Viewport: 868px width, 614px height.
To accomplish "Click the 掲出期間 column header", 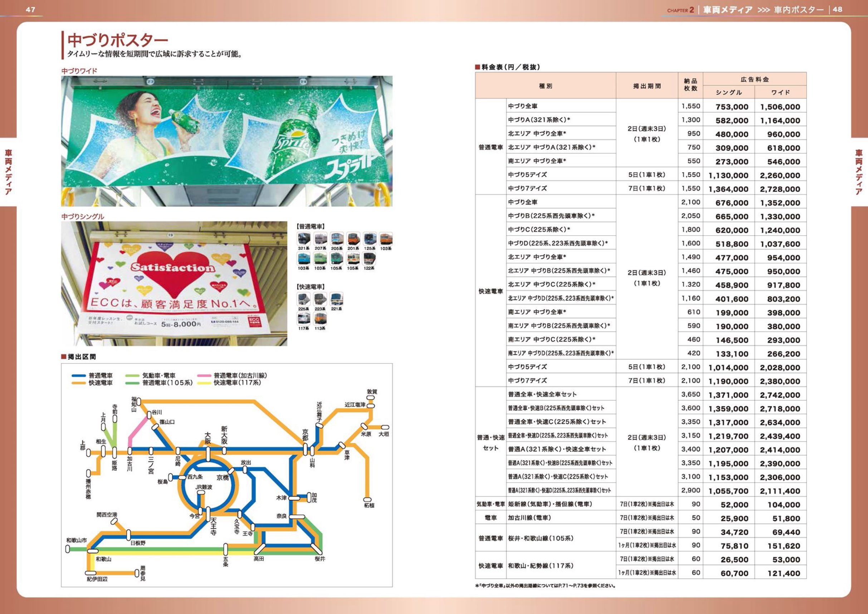I will pos(647,86).
